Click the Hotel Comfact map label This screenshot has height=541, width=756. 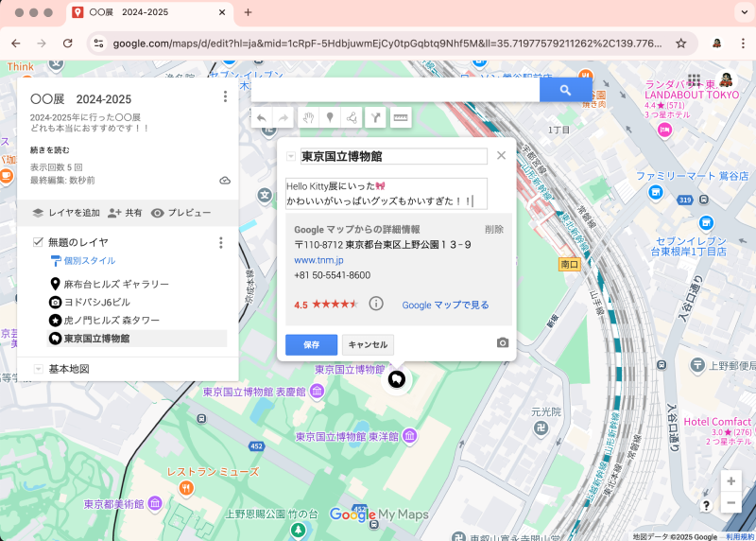point(717,421)
